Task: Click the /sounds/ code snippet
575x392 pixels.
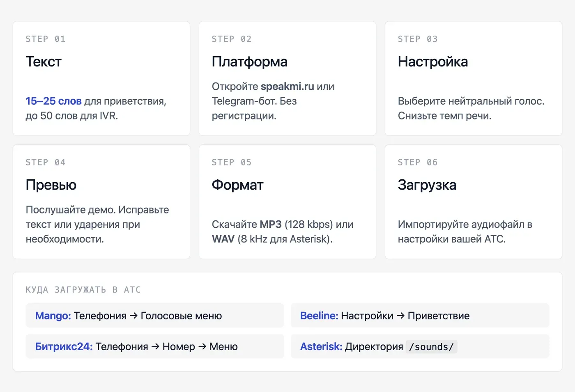Action: click(x=431, y=347)
